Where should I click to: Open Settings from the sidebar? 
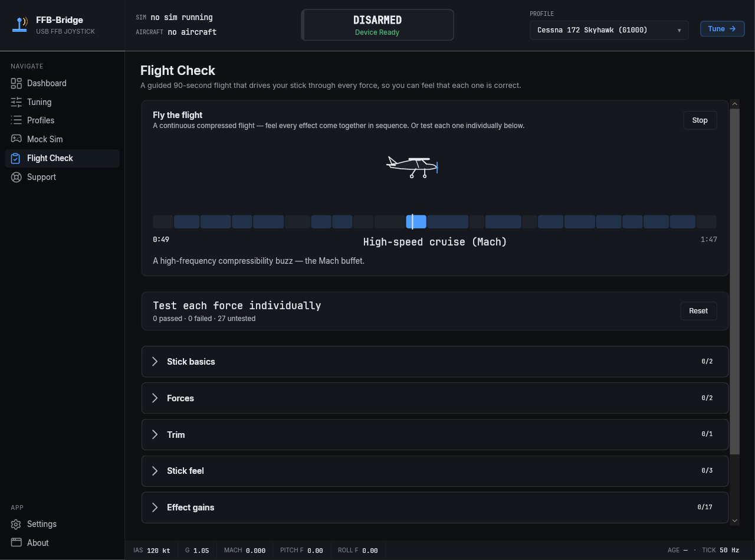pyautogui.click(x=62, y=524)
